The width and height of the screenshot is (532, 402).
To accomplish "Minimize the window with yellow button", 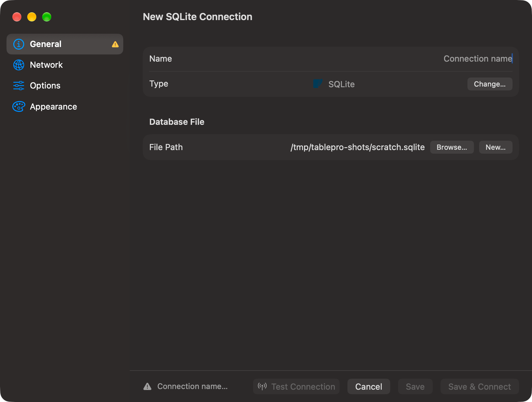I will pos(32,17).
